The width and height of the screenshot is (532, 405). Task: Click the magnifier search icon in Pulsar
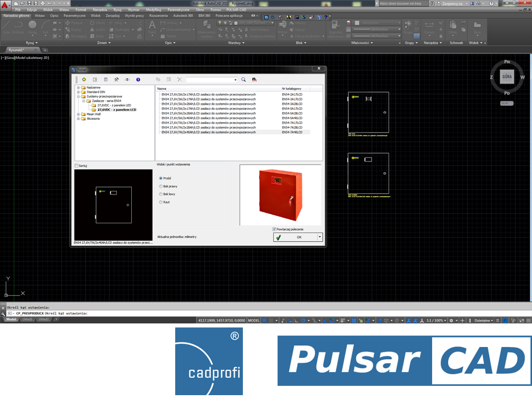[243, 79]
